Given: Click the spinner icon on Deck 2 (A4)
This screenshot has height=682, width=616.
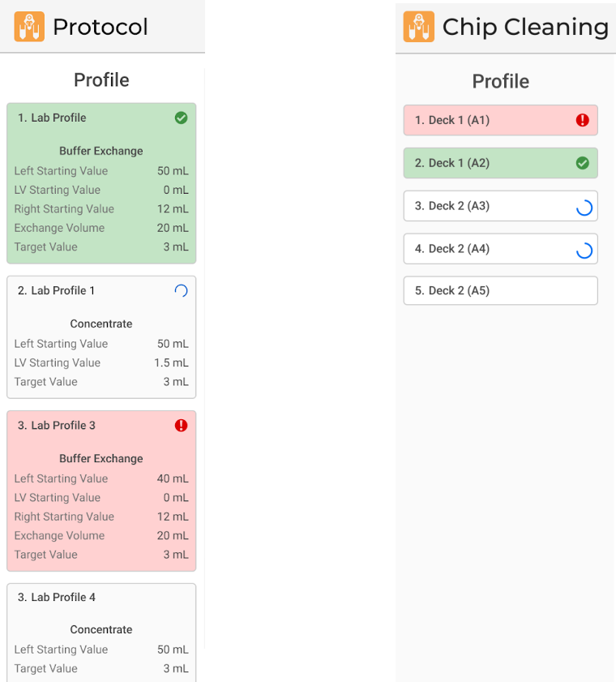Looking at the screenshot, I should tap(583, 250).
